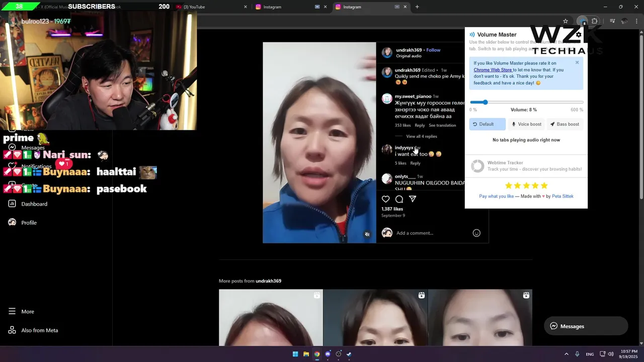Open Volume Master settings gear
The height and width of the screenshot is (362, 644).
pos(578,35)
